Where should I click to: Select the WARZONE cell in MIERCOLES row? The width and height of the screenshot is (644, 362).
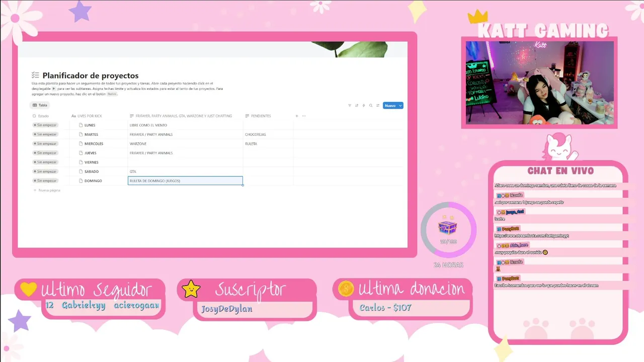pos(186,144)
